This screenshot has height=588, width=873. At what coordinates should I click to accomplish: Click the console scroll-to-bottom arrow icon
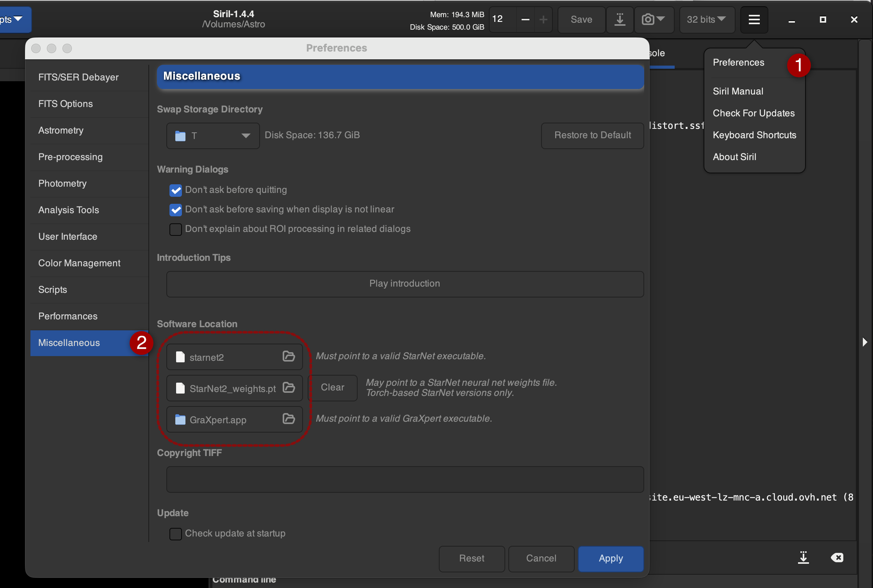(803, 558)
